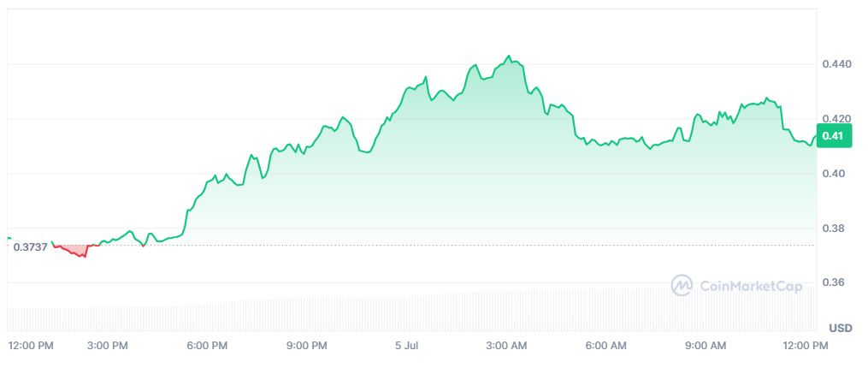Select the green 0.41 current price tag
The height and width of the screenshot is (374, 868).
835,136
